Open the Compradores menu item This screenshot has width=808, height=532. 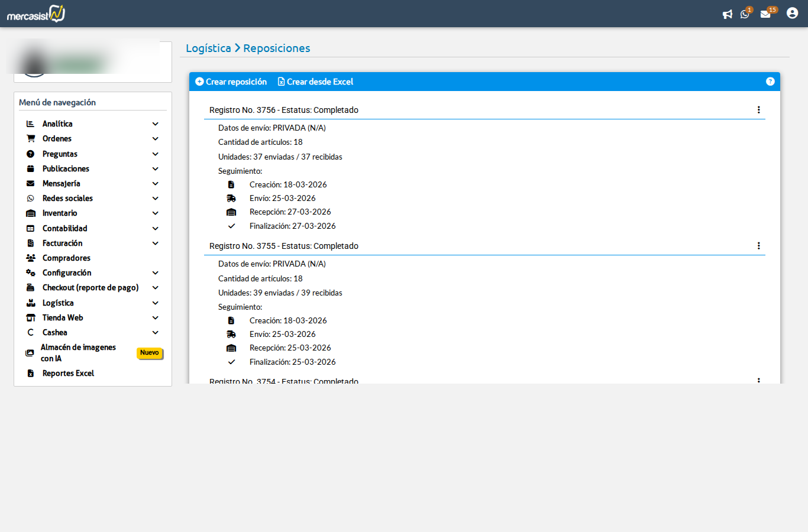(66, 258)
